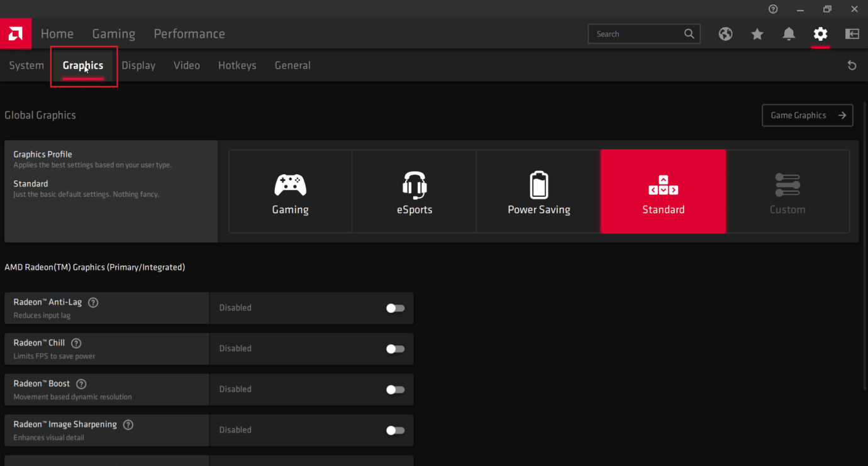Enable Radeon Boost toggle

coord(395,390)
